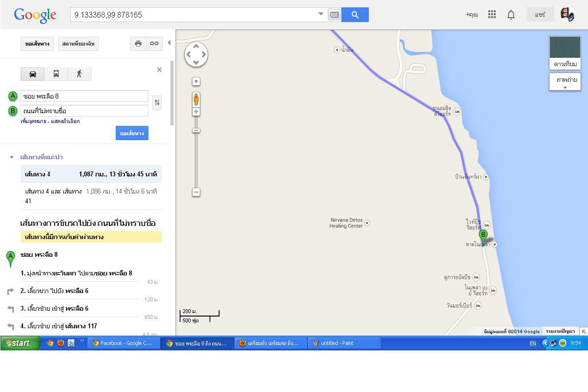
Task: Click the zoom slider handle on map
Action: (196, 130)
